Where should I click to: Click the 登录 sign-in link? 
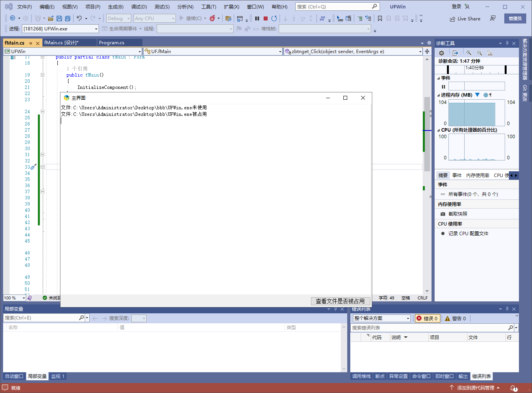click(457, 7)
